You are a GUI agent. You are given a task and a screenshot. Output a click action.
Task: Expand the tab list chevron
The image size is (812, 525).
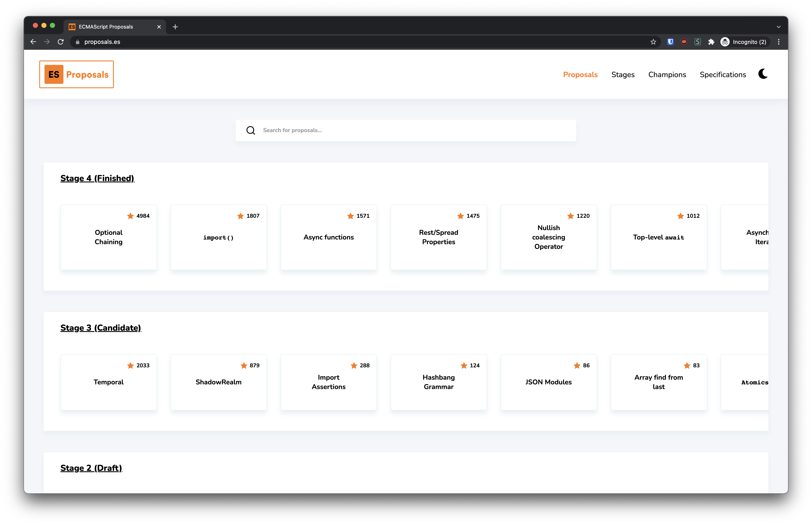point(779,27)
